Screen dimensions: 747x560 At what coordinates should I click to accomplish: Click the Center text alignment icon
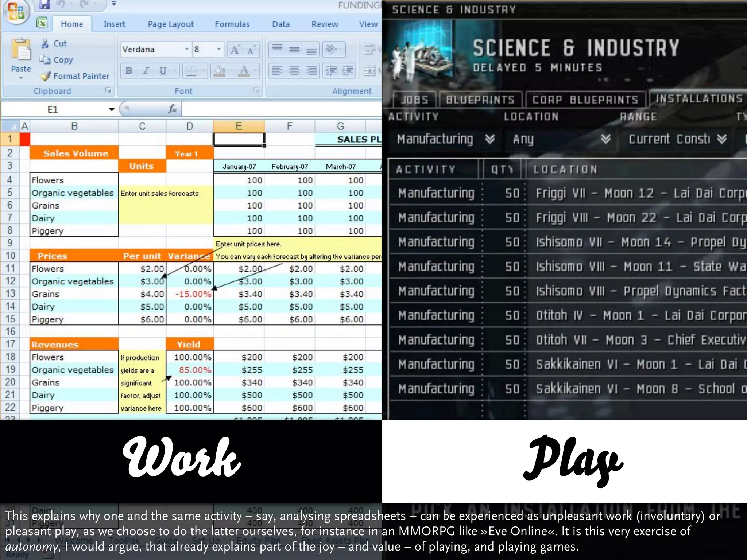(x=294, y=71)
